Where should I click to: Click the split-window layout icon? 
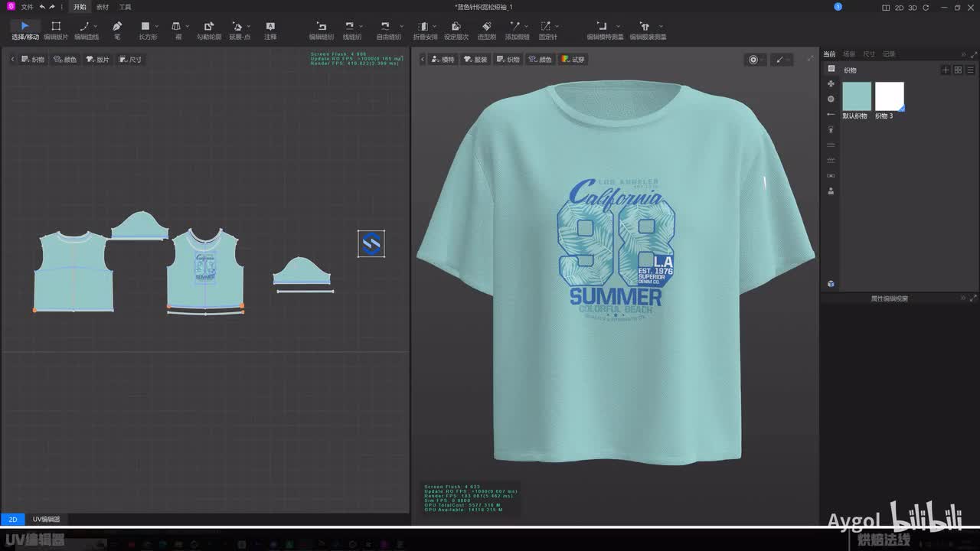(886, 7)
